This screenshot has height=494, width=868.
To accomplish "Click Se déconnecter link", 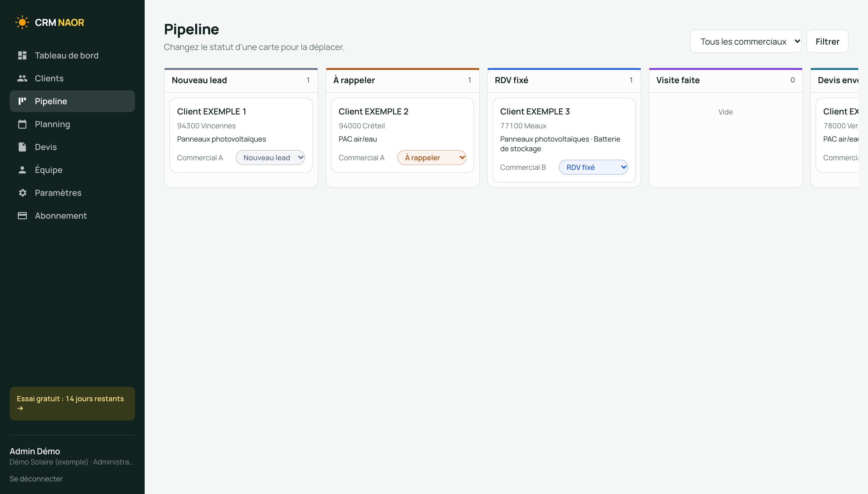I will tap(36, 479).
